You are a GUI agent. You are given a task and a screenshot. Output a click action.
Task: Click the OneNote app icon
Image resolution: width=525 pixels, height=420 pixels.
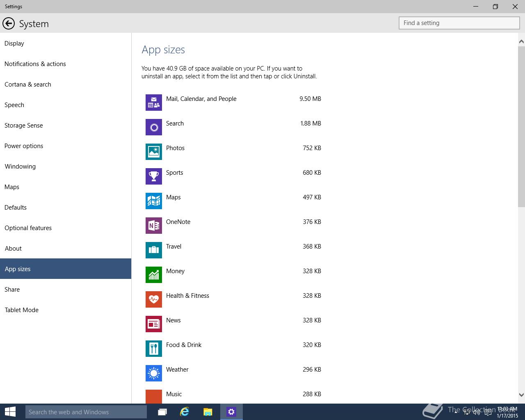(x=154, y=226)
